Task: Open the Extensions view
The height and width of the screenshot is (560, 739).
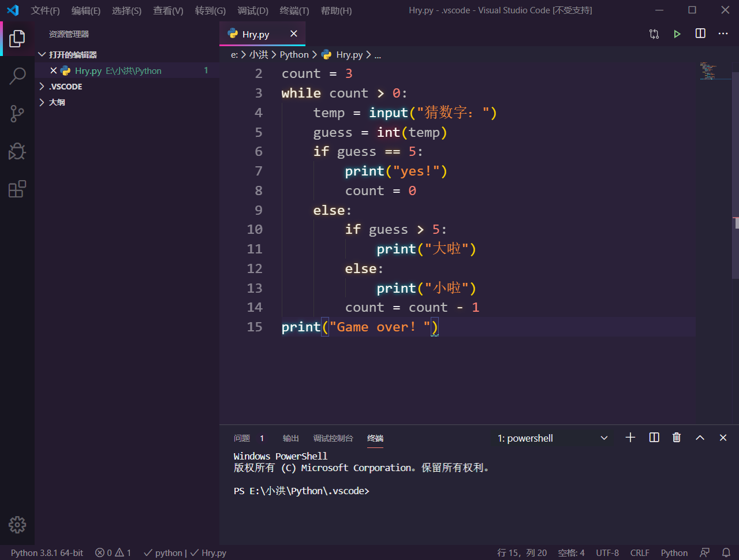Action: pyautogui.click(x=17, y=188)
